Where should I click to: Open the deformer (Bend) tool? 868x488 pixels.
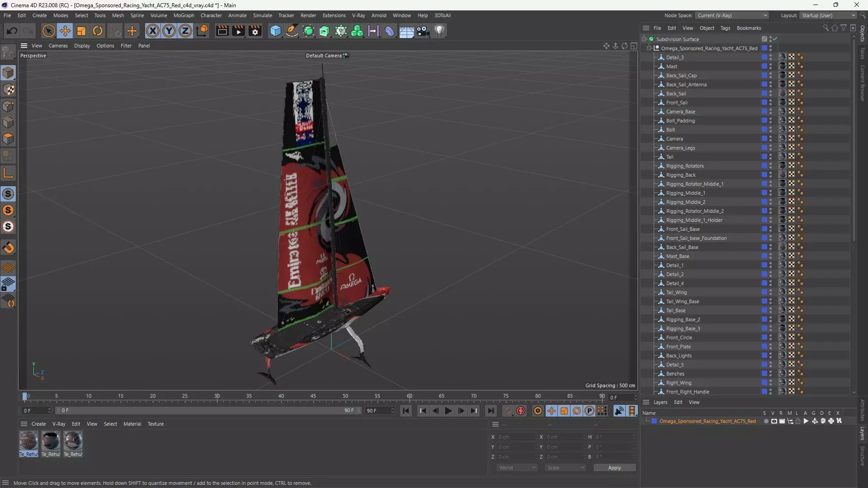pyautogui.click(x=390, y=31)
